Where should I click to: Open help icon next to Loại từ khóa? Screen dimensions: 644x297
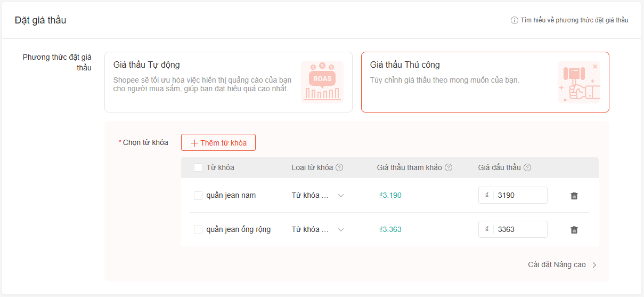(339, 167)
